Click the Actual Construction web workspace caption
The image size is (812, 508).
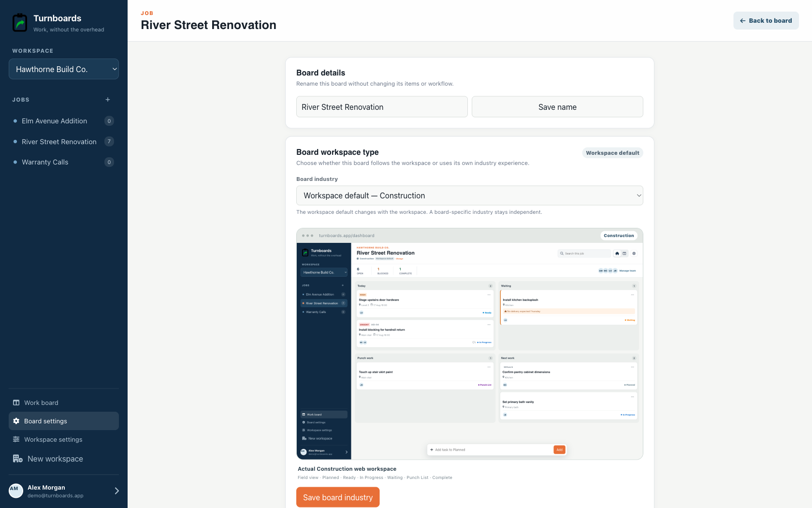tap(347, 469)
